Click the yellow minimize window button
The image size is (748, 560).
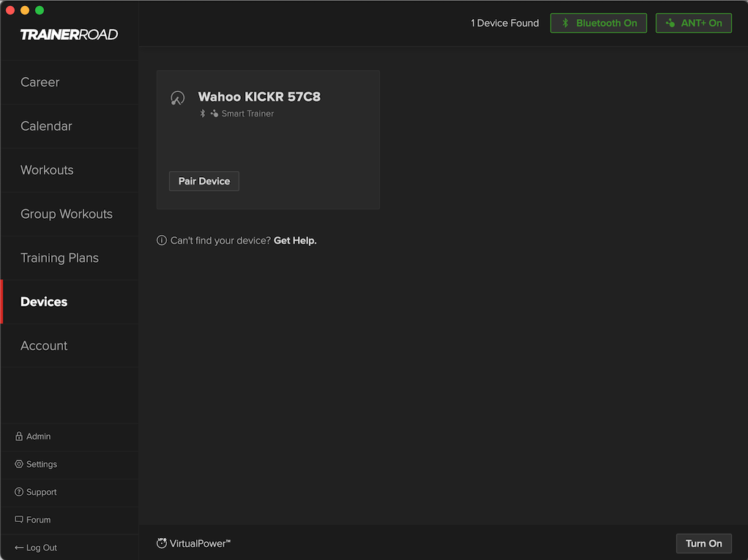click(25, 10)
